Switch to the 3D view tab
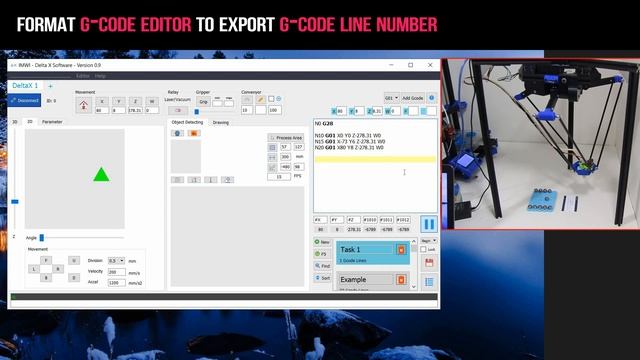640x360 pixels. (x=15, y=122)
